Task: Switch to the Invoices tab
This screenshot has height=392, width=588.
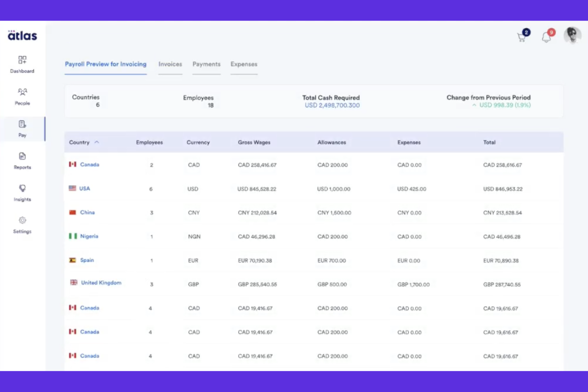Action: [x=170, y=64]
